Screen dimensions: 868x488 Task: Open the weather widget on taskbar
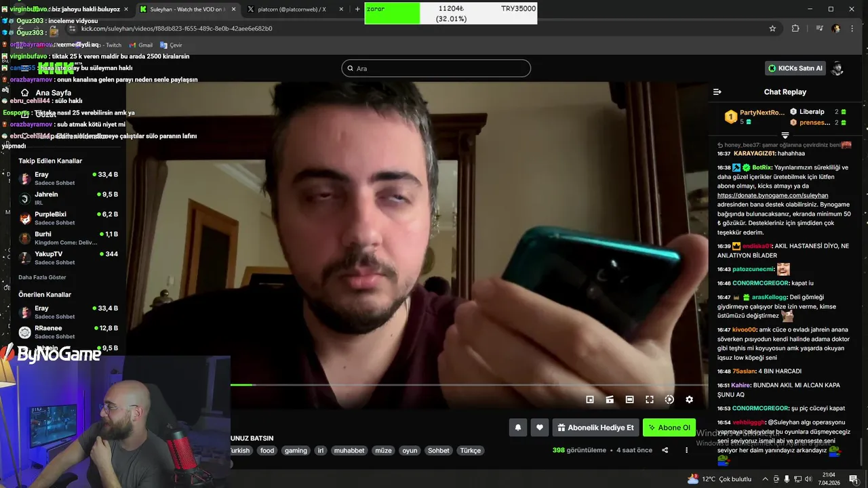719,479
